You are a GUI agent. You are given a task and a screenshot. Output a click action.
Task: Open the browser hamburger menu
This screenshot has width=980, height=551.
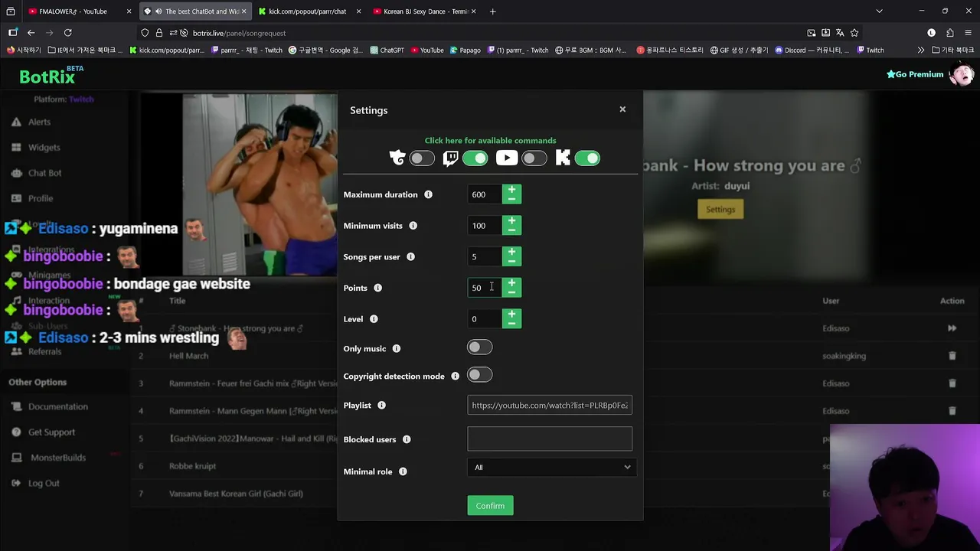coord(968,33)
